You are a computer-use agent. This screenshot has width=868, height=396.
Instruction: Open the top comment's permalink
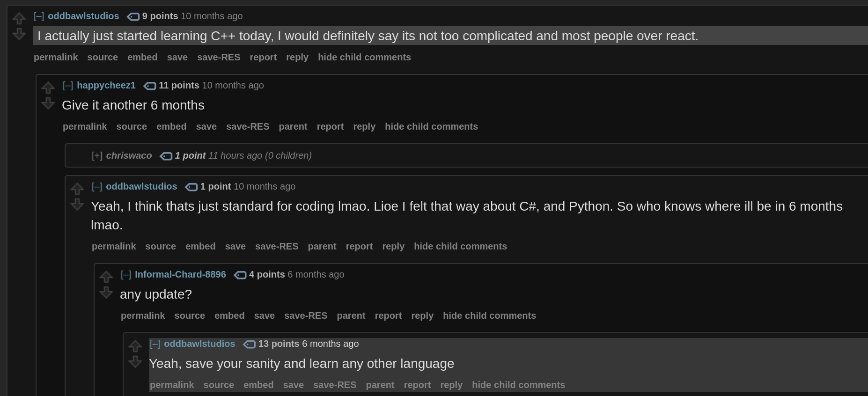coord(56,57)
